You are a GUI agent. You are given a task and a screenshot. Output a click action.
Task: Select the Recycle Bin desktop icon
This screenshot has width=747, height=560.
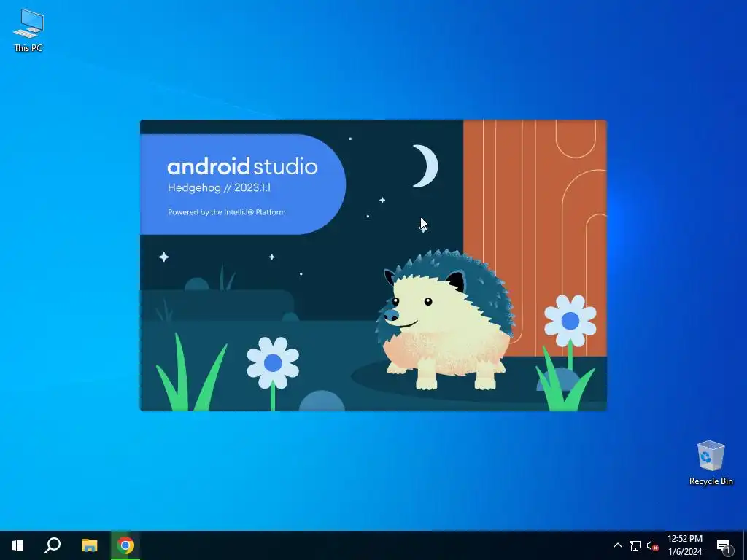[x=711, y=463]
